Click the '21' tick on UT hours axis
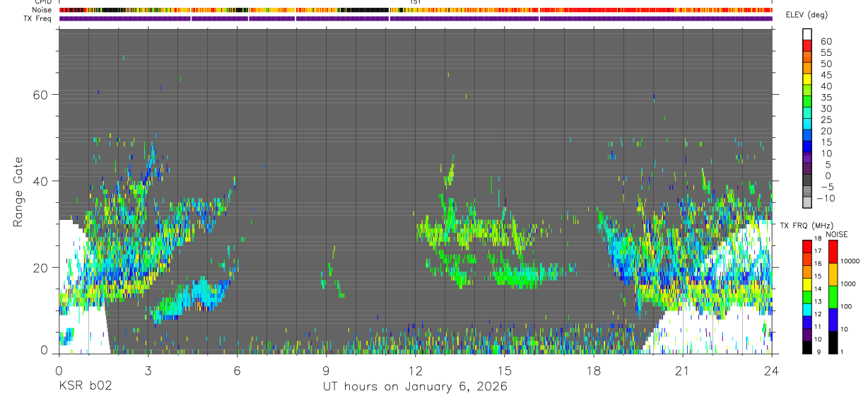The height and width of the screenshot is (401, 868). (683, 370)
